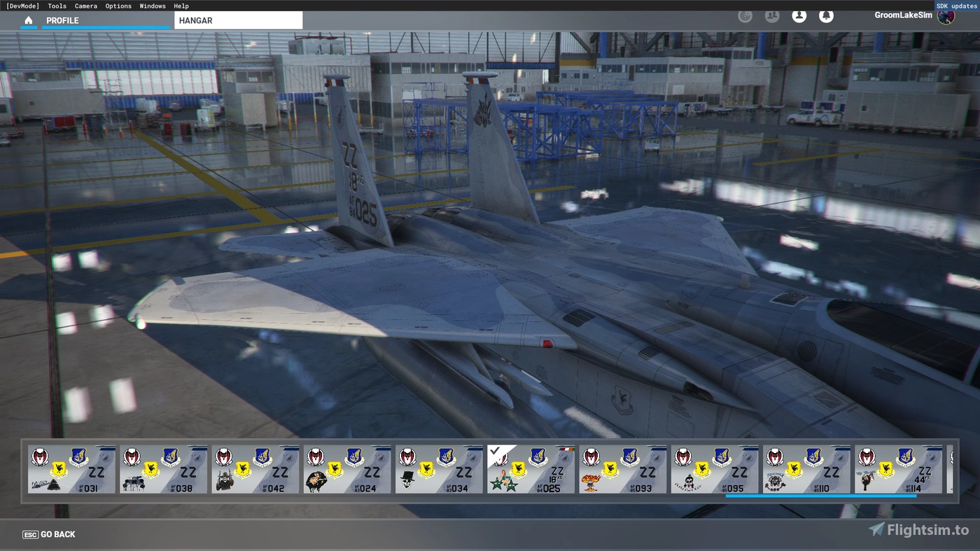980x551 pixels.
Task: Open the SDK updates button
Action: 956,6
